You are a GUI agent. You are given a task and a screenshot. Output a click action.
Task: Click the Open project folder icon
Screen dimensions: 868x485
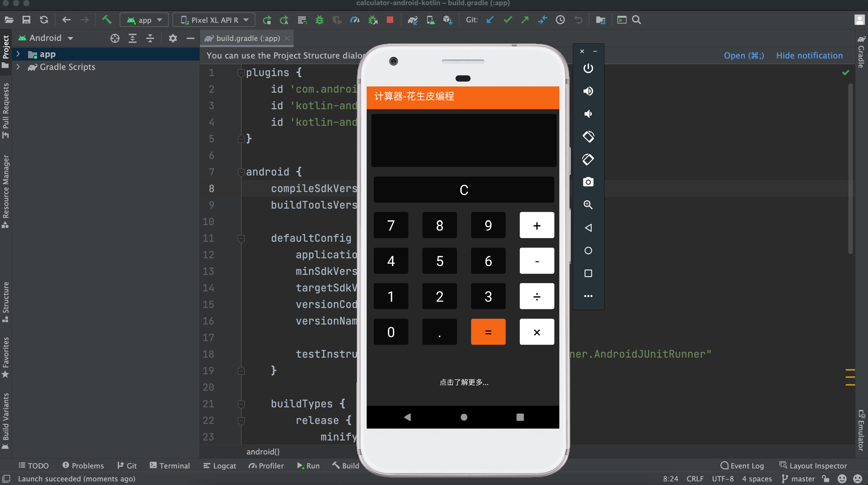(x=9, y=20)
